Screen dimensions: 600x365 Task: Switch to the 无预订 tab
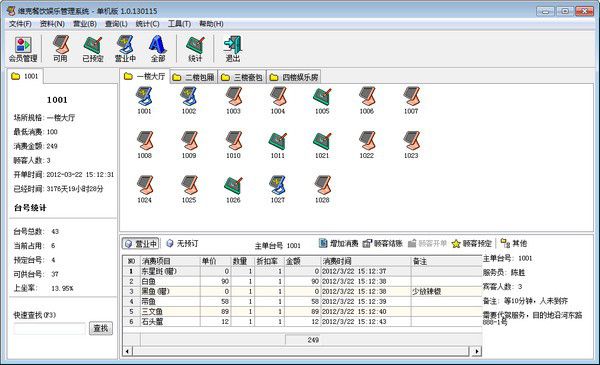[x=182, y=243]
